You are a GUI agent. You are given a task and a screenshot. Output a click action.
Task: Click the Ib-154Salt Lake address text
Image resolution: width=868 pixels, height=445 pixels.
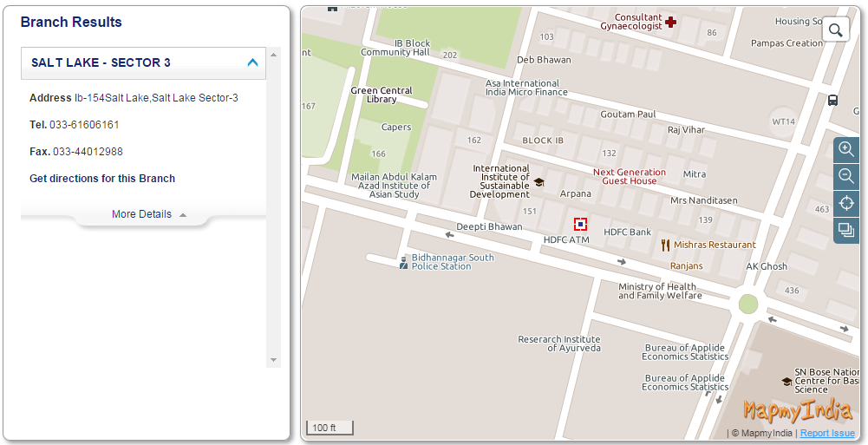[156, 98]
